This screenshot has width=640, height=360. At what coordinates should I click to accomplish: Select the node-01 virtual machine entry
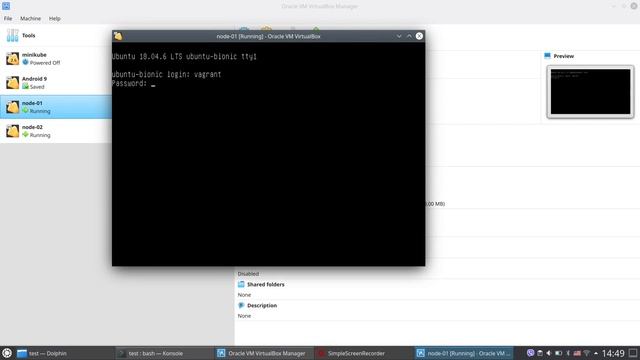tap(56, 107)
